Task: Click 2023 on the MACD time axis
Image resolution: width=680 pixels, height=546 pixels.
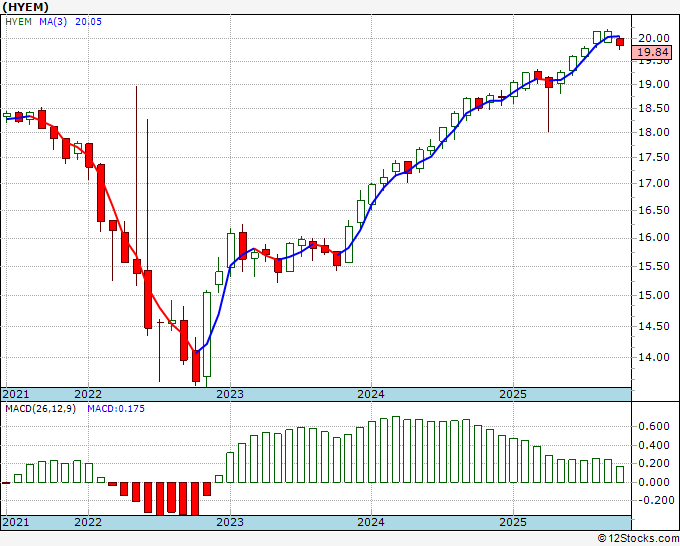Action: (230, 522)
